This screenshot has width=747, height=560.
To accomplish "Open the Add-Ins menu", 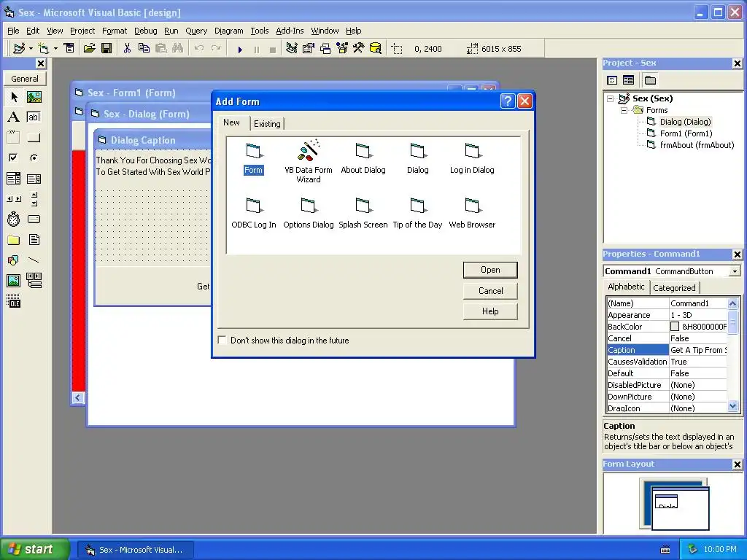I will coord(290,31).
